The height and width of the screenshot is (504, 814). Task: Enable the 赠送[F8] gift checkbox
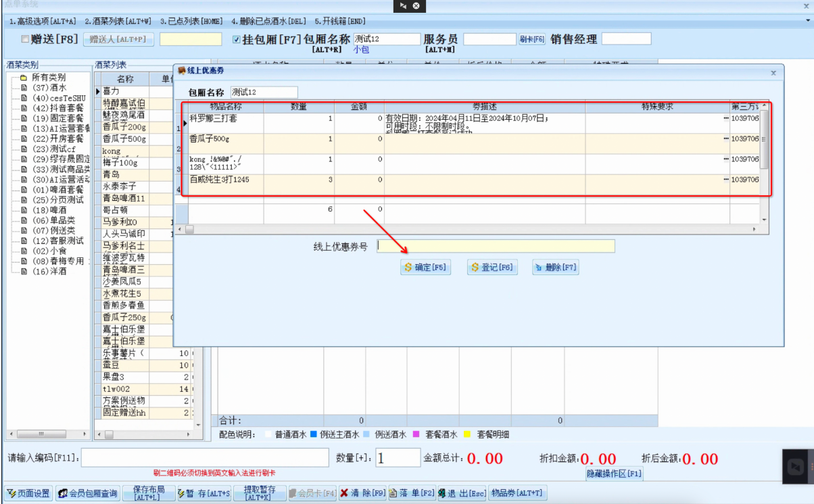tap(23, 39)
